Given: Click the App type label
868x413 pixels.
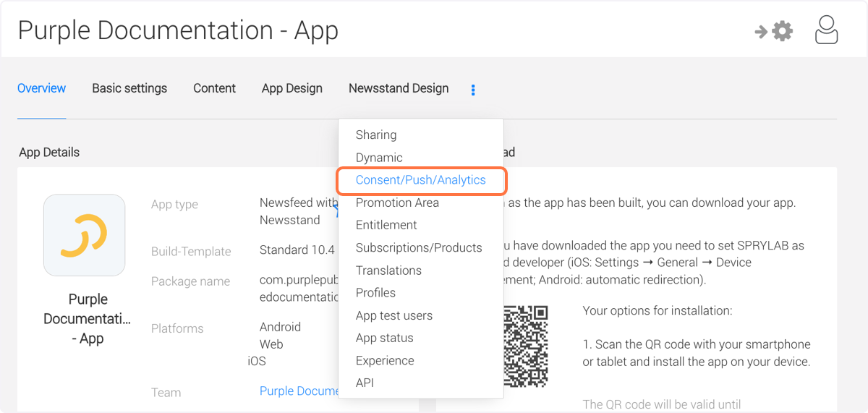Looking at the screenshot, I should (174, 205).
